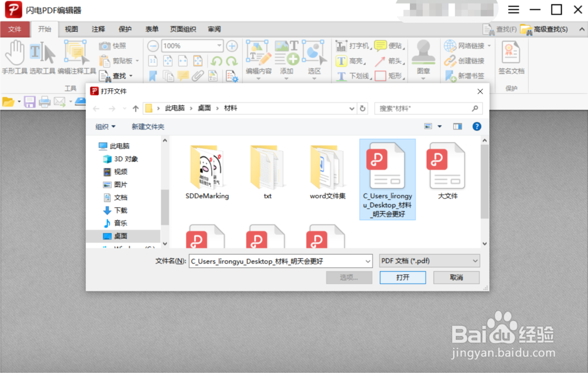Switch to the 页面组织 page organize tab
Viewport: 588px width, 373px height.
183,29
